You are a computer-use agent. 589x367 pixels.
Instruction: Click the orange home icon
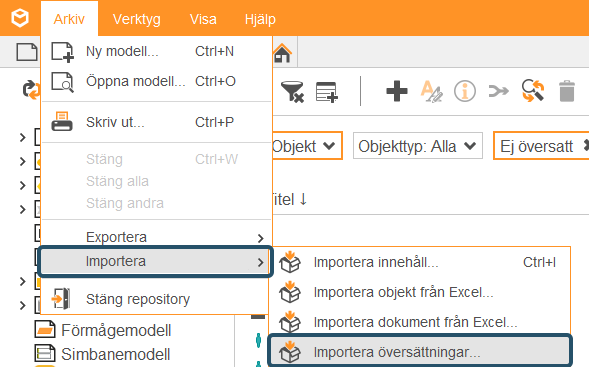pyautogui.click(x=282, y=53)
